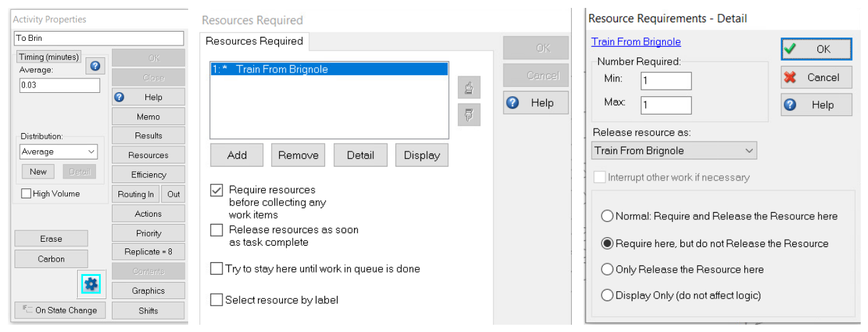Switch to the Resources Required tab
The image size is (868, 332).
click(254, 41)
